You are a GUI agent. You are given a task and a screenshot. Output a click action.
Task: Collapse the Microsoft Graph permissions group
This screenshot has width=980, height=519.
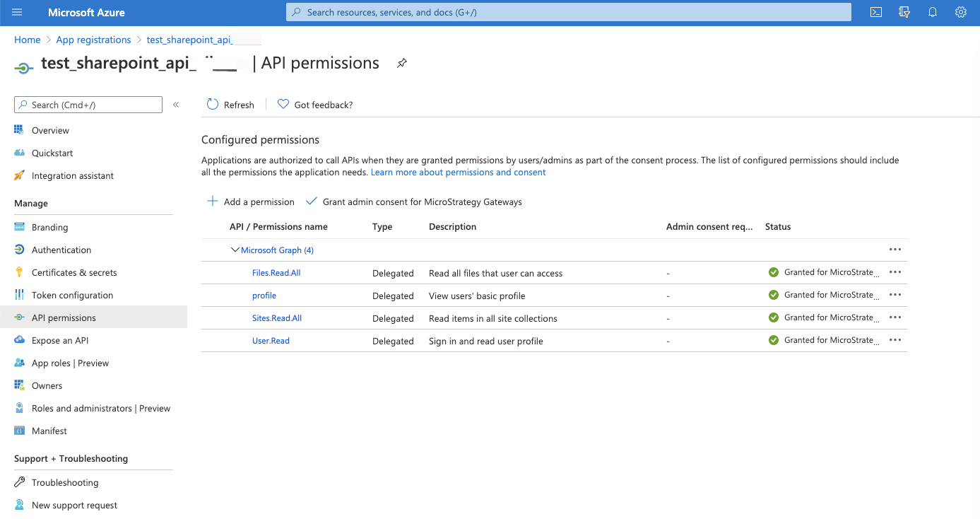coord(235,250)
